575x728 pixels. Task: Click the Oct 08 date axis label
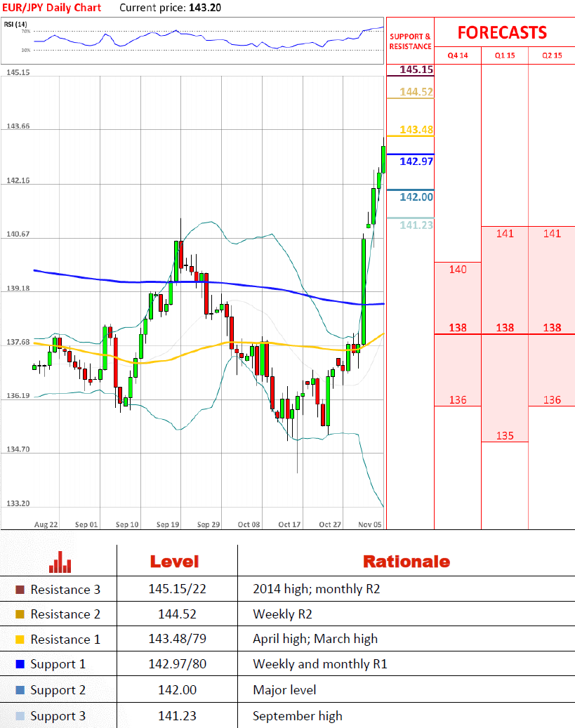tap(249, 524)
